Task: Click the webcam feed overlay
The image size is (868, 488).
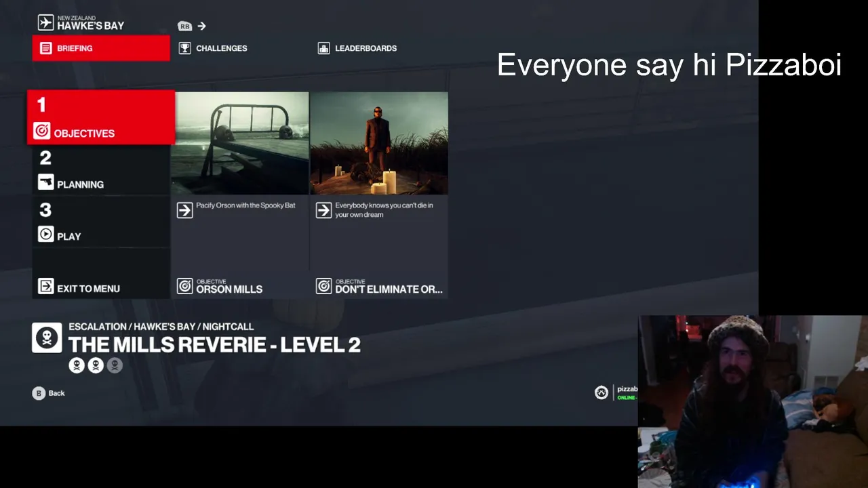Action: pos(753,401)
